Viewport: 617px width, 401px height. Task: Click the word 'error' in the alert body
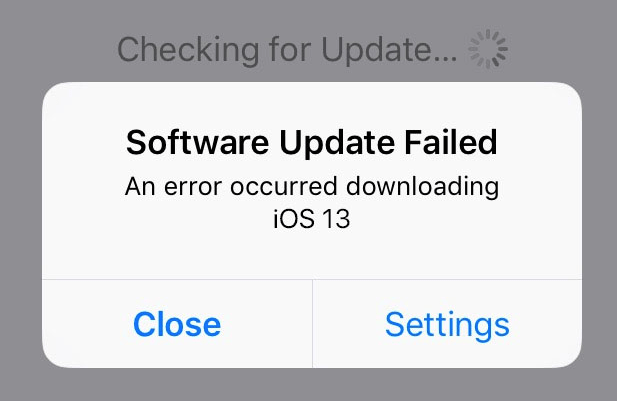point(193,187)
